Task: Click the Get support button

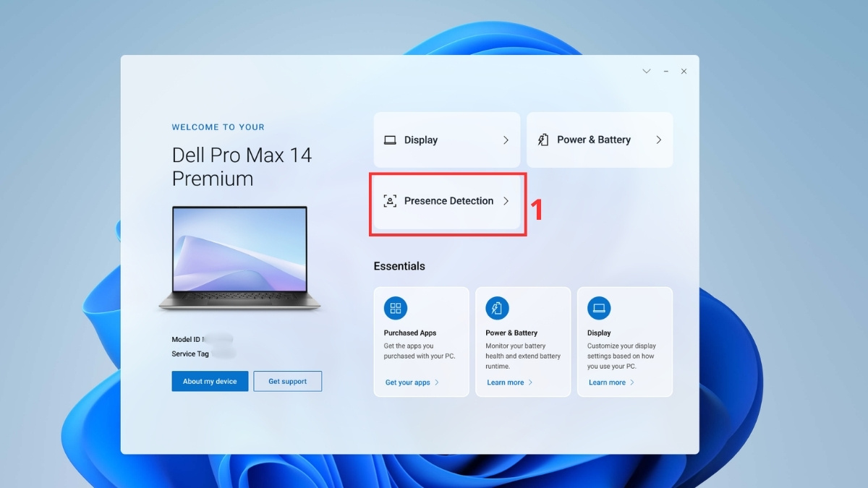Action: coord(288,381)
